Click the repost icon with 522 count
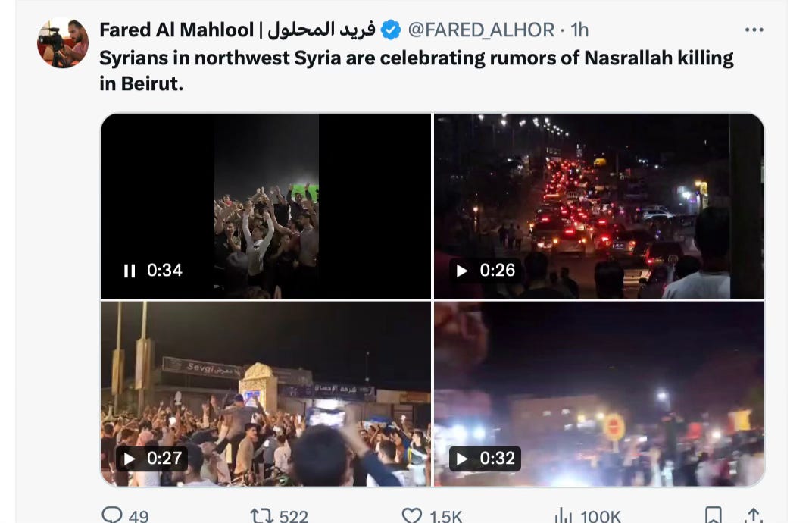 tap(261, 515)
